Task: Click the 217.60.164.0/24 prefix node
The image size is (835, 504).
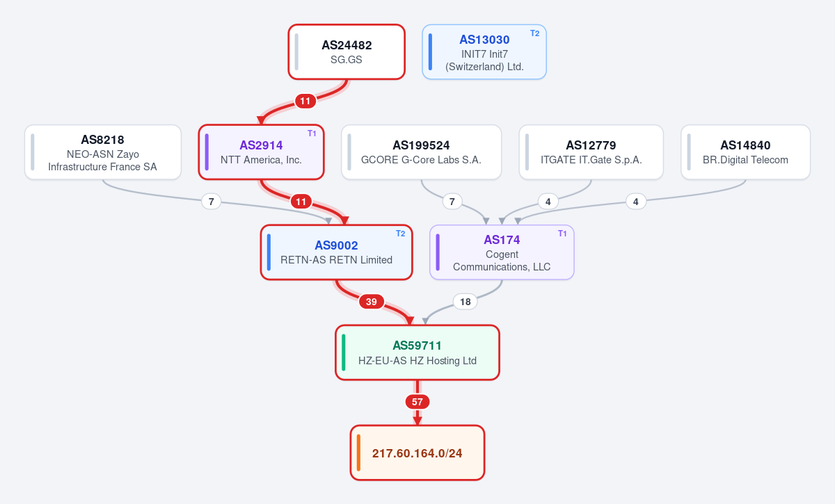Action: pos(417,453)
